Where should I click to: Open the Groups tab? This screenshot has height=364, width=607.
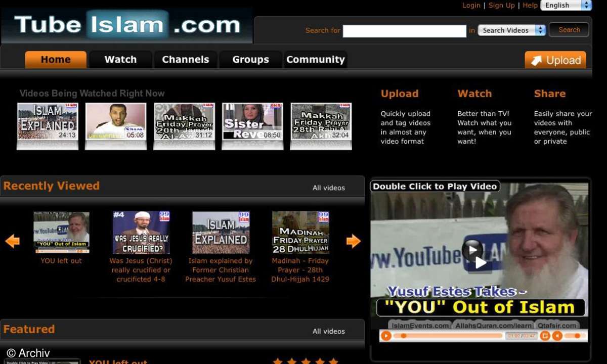coord(250,60)
